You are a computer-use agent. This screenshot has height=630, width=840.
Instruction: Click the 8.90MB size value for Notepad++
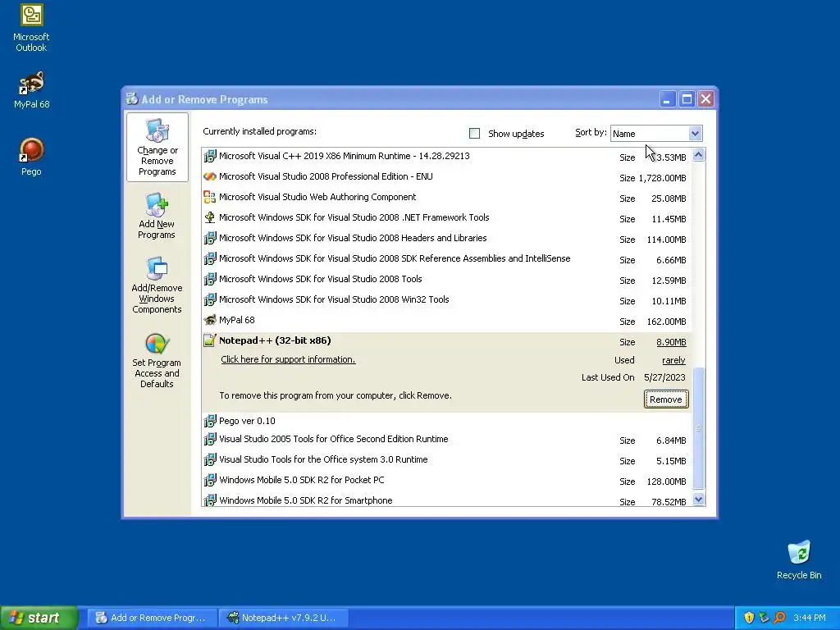pyautogui.click(x=671, y=342)
